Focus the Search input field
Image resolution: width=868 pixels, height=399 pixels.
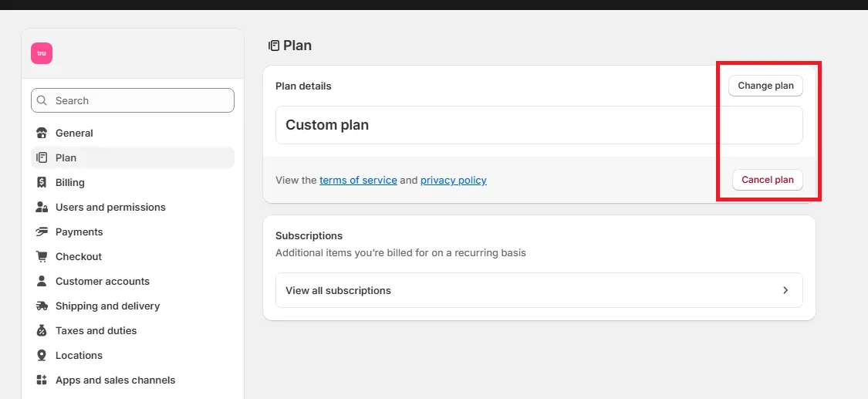pos(133,101)
